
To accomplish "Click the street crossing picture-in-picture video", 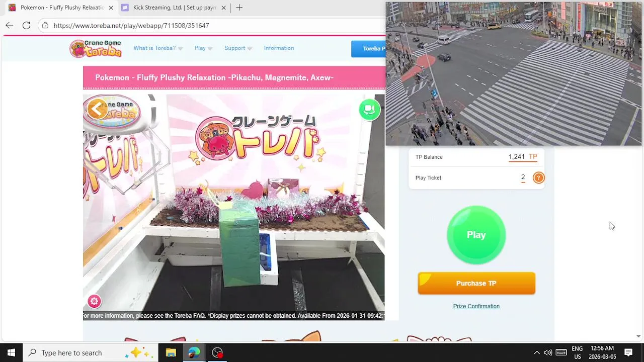I will [x=514, y=74].
